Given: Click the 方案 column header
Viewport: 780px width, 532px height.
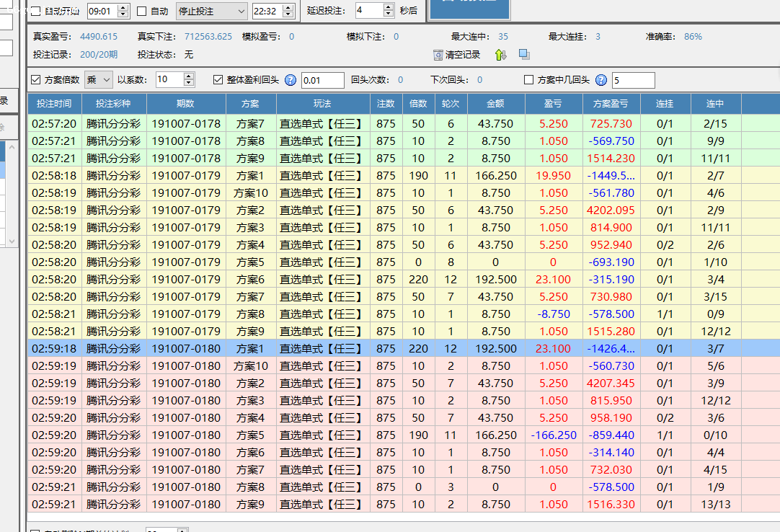Looking at the screenshot, I should pyautogui.click(x=251, y=104).
